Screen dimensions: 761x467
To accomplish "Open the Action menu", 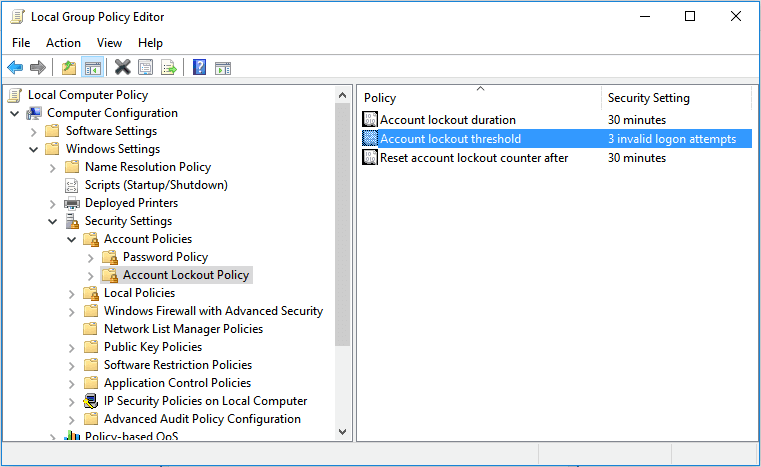I will (x=63, y=43).
